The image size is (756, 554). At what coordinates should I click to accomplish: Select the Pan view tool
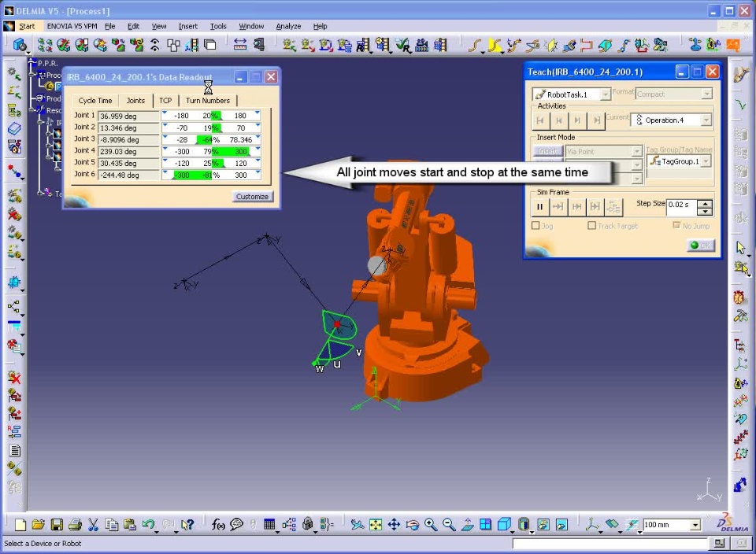coord(394,525)
